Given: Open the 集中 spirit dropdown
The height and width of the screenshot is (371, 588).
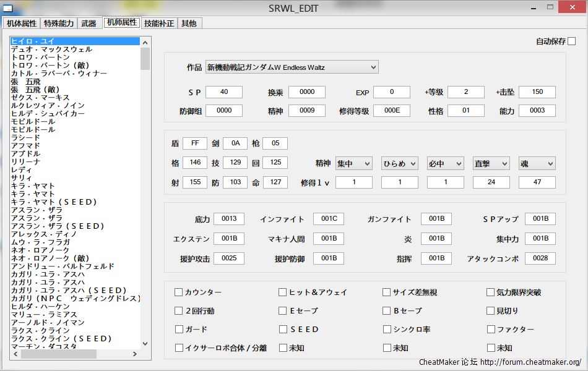Looking at the screenshot, I should [x=353, y=164].
